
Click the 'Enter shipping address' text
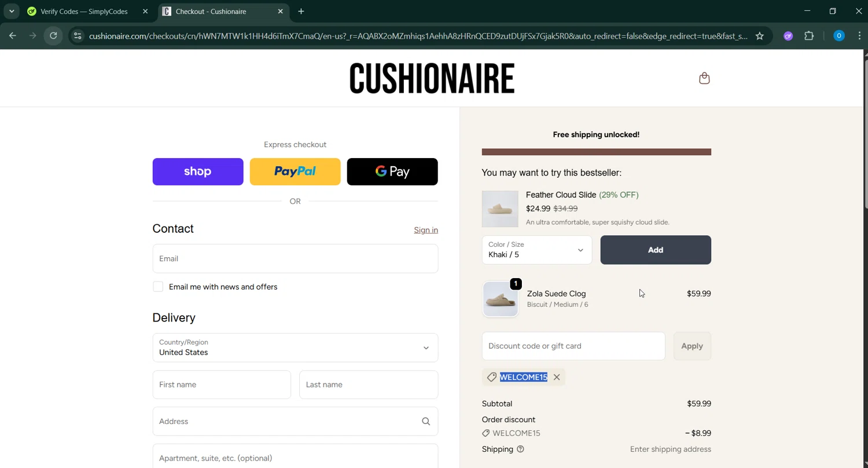pos(671,449)
